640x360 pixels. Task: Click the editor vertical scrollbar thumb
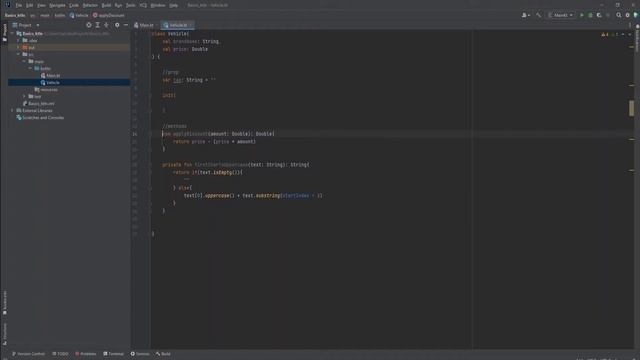[x=631, y=108]
